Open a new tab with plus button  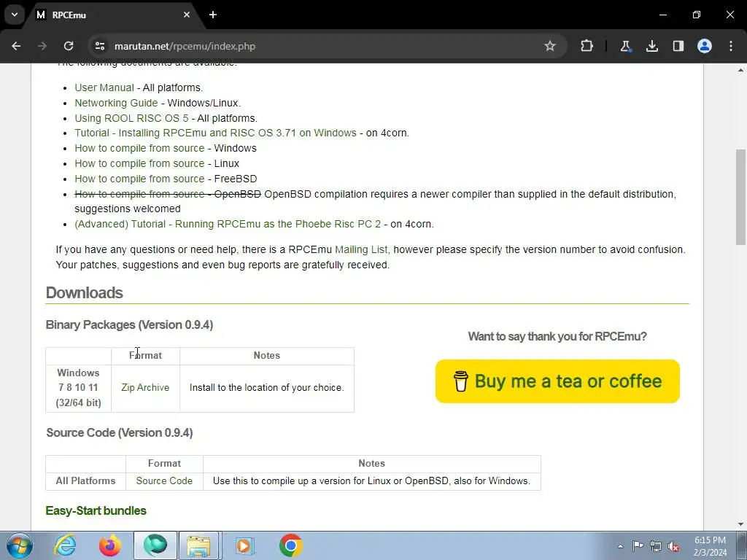coord(213,15)
